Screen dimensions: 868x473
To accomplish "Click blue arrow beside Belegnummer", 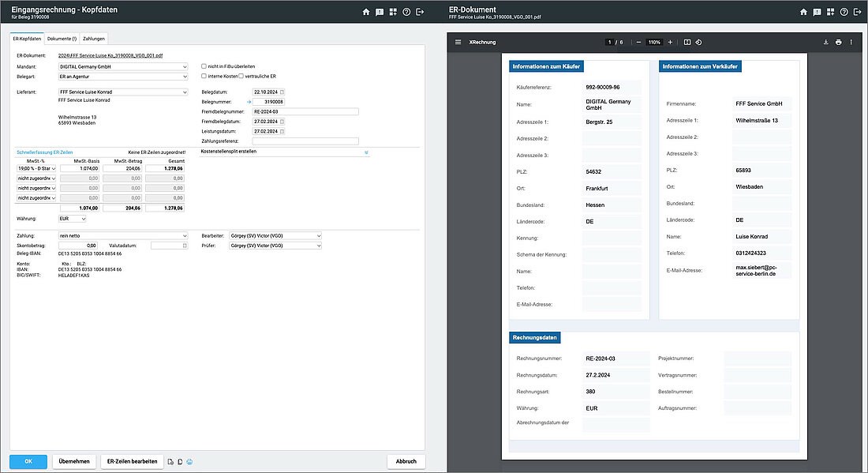I will (249, 102).
